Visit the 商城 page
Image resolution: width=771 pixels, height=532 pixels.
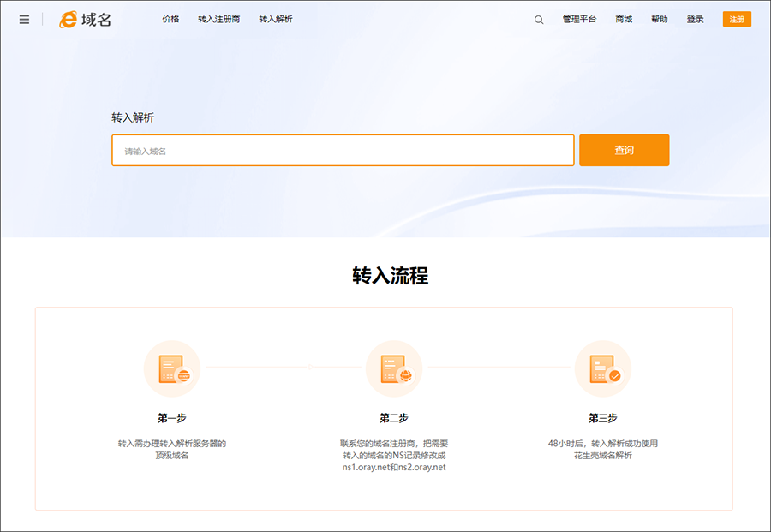click(x=624, y=19)
